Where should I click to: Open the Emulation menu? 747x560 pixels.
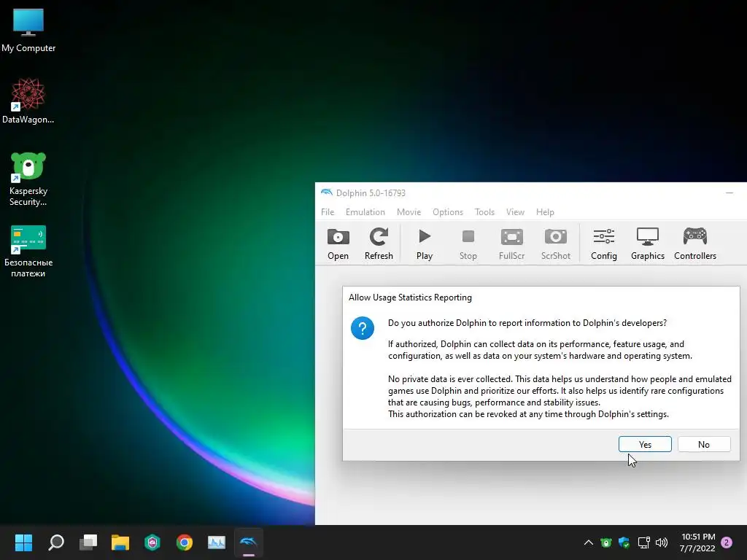coord(365,212)
